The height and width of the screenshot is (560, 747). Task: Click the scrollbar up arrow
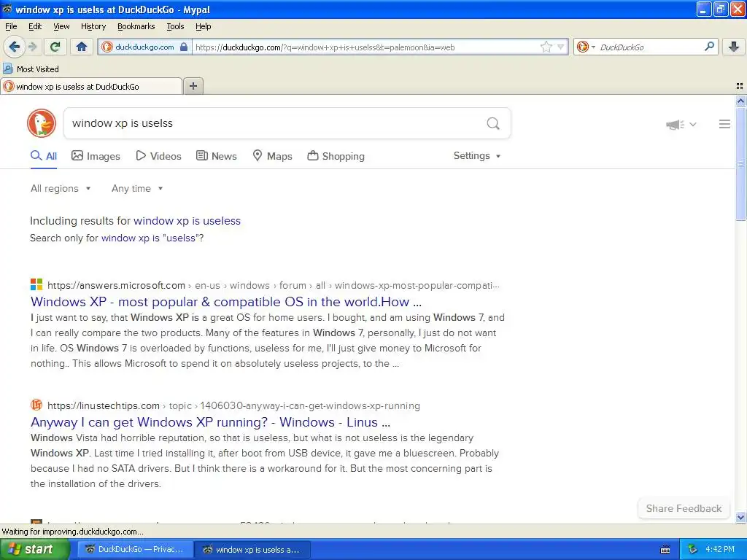click(740, 101)
